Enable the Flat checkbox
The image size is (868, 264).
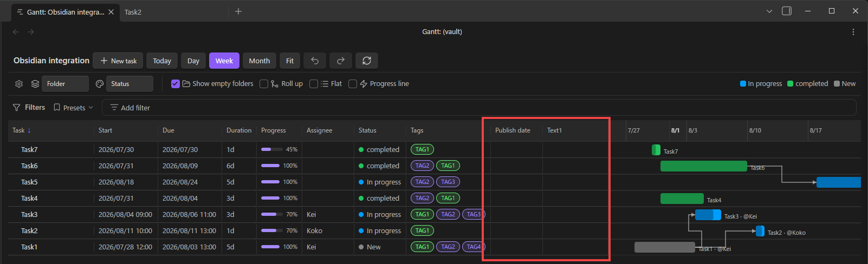pos(314,84)
